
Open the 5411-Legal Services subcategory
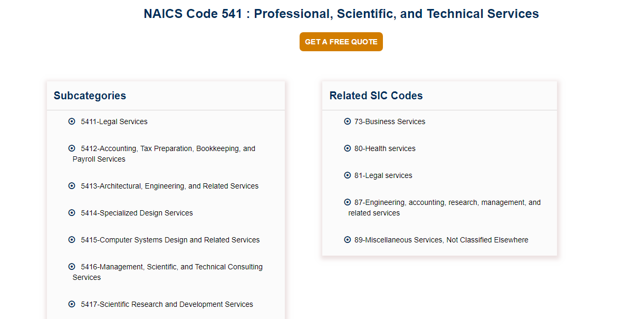114,121
